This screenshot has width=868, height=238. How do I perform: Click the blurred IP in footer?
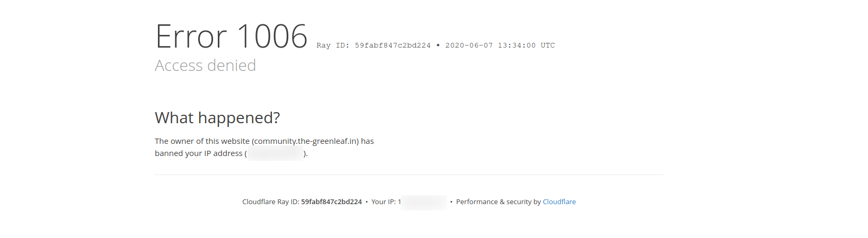(x=424, y=202)
